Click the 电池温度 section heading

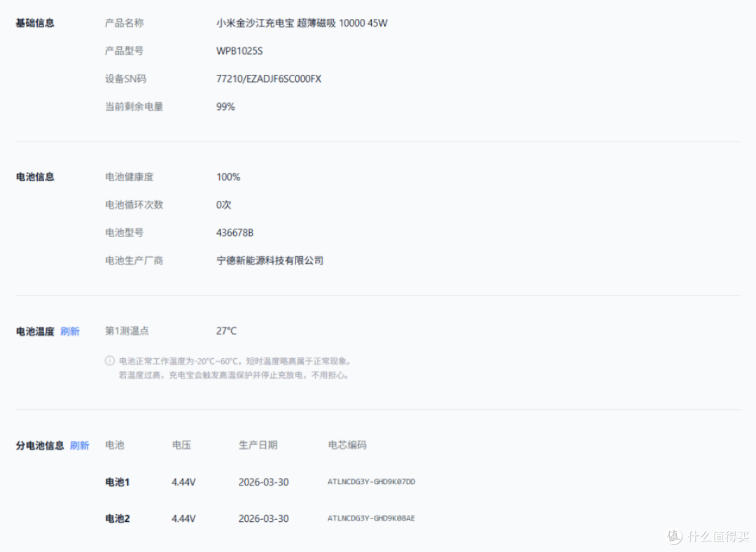(35, 332)
